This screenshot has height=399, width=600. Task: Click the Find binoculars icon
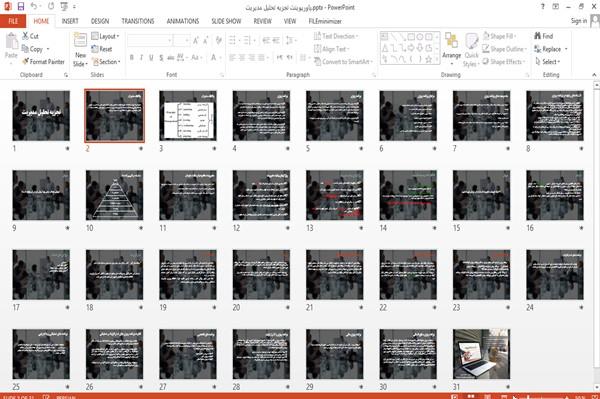538,36
